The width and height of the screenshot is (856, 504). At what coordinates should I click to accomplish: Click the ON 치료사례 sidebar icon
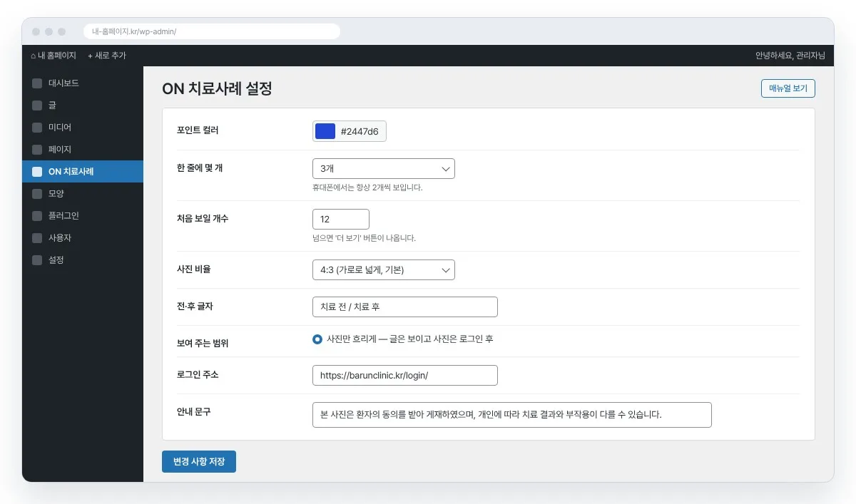[37, 172]
